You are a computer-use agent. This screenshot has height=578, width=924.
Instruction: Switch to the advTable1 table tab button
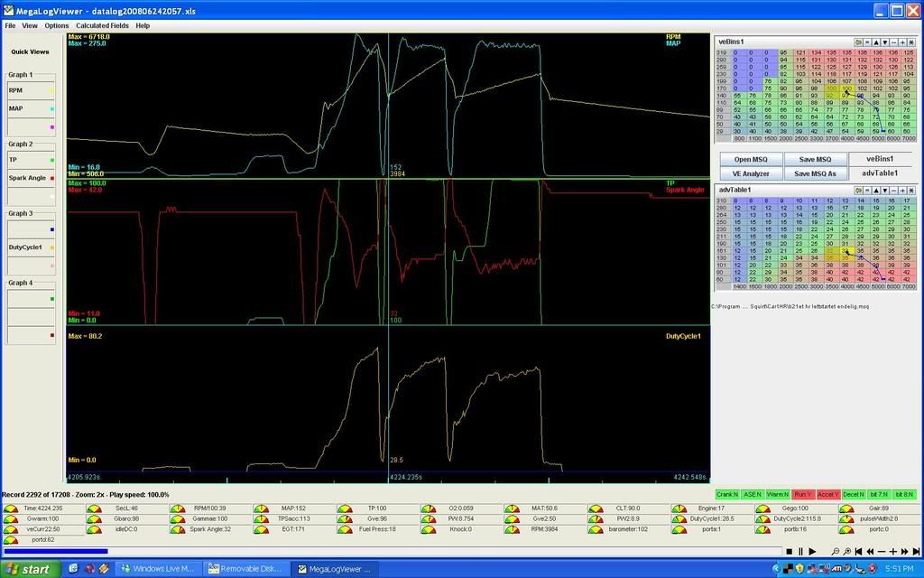[880, 173]
